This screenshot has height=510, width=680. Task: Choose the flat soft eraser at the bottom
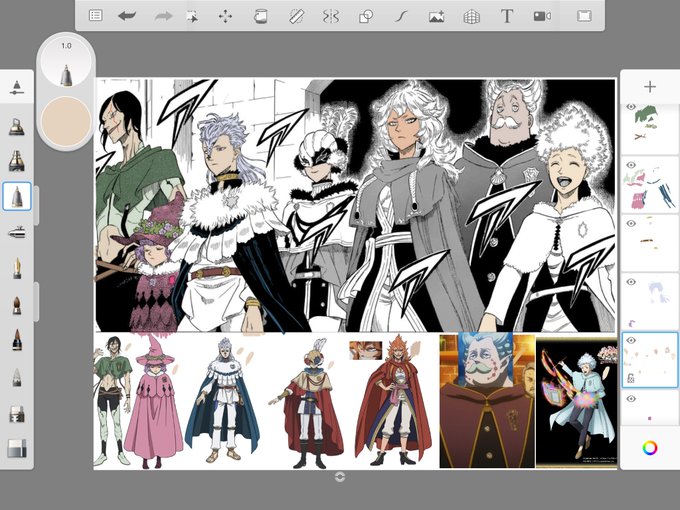tap(16, 448)
